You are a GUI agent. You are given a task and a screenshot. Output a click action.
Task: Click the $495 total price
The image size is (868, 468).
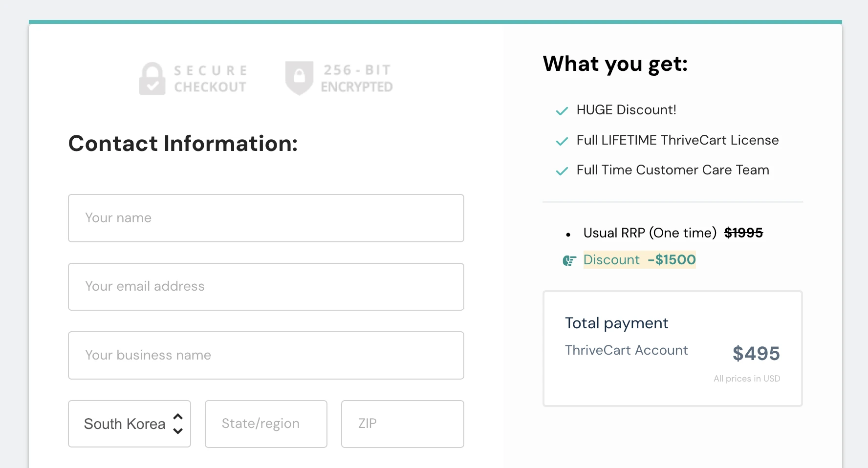click(x=756, y=353)
